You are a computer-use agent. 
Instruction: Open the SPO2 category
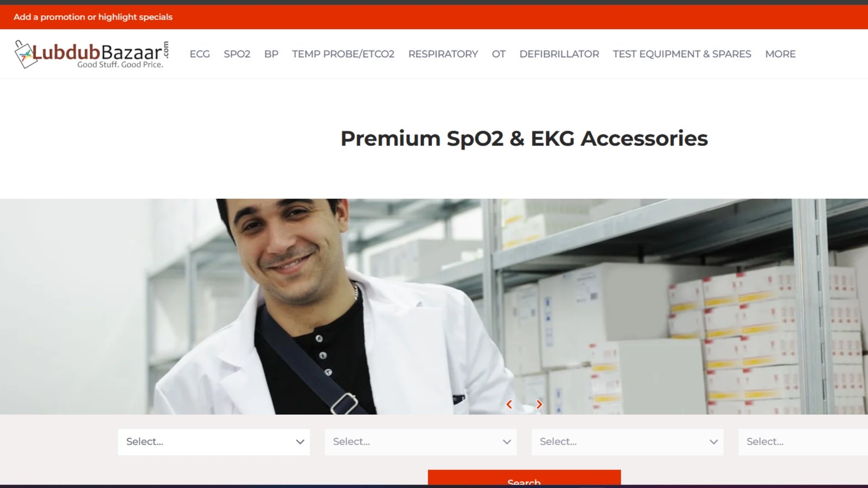tap(237, 54)
